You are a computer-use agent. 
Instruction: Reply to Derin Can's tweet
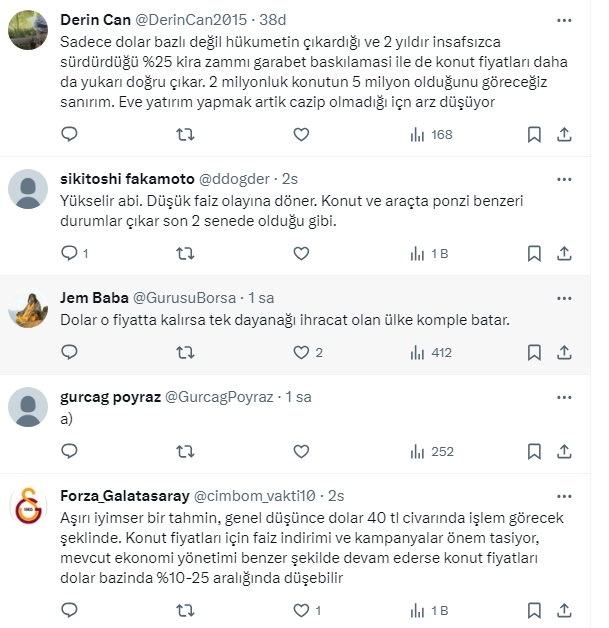click(69, 135)
